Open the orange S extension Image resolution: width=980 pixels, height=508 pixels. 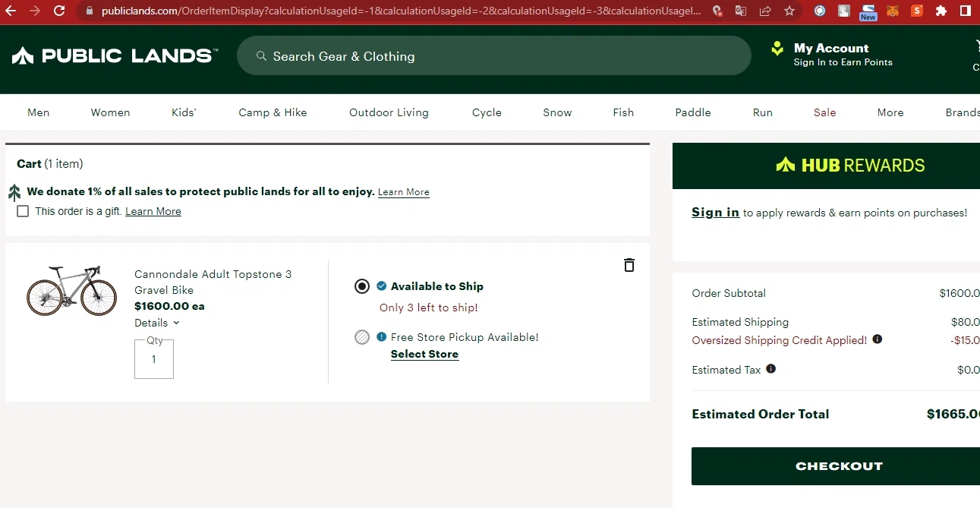click(917, 11)
